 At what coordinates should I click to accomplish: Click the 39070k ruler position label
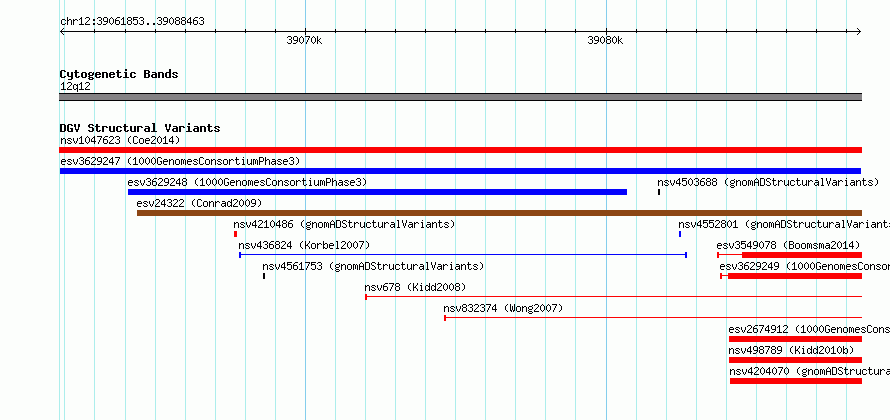[x=304, y=40]
